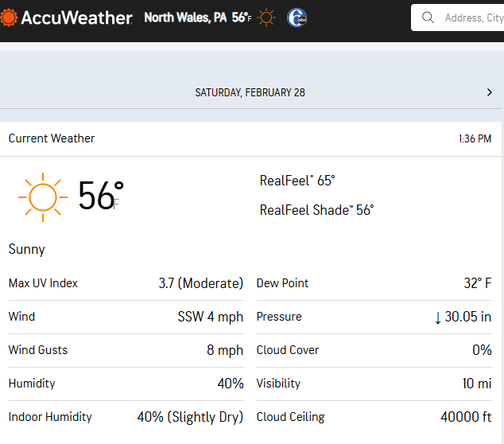The image size is (504, 444).
Task: Click the large 56° temperature reading
Action: 100,196
